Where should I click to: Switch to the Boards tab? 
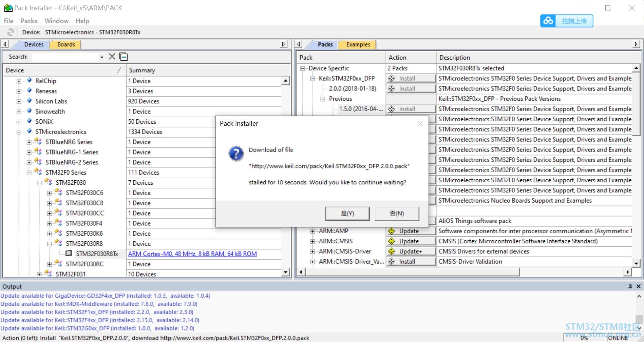point(66,44)
